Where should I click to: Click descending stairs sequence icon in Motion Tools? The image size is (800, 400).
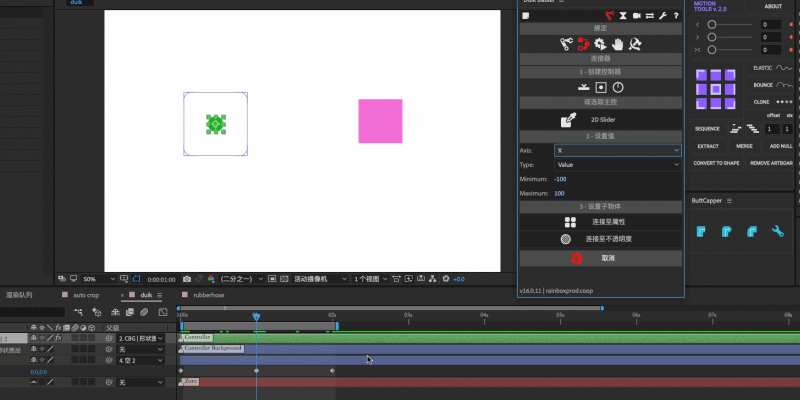[x=753, y=129]
